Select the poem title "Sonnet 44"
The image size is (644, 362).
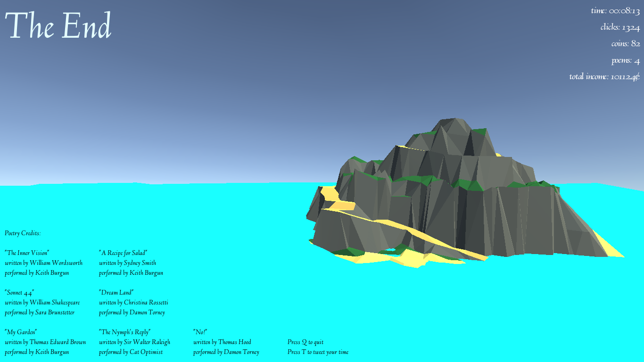(19, 293)
